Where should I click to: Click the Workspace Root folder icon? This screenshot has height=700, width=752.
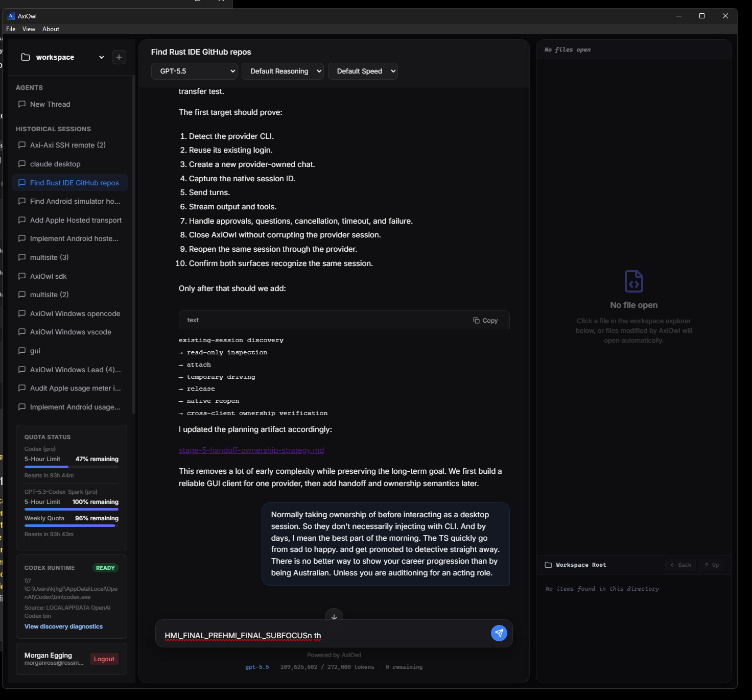tap(549, 565)
